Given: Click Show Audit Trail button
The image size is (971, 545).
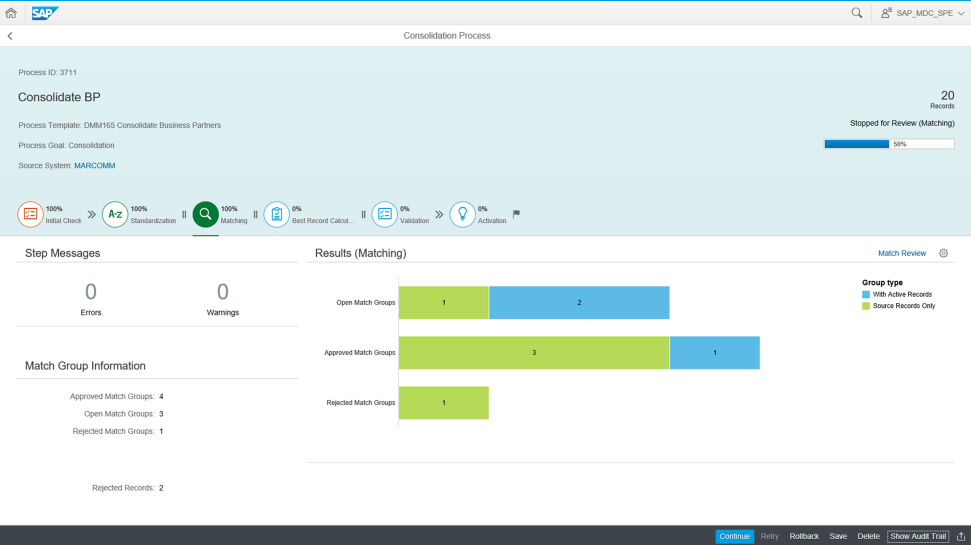Looking at the screenshot, I should [918, 537].
